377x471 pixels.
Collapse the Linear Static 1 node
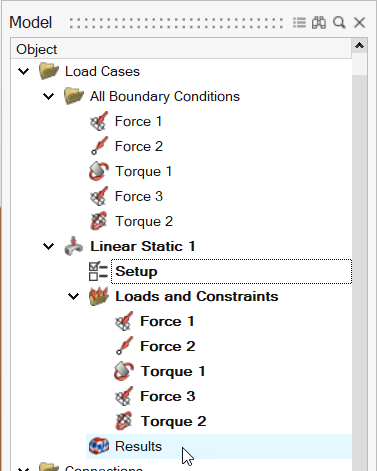click(49, 246)
